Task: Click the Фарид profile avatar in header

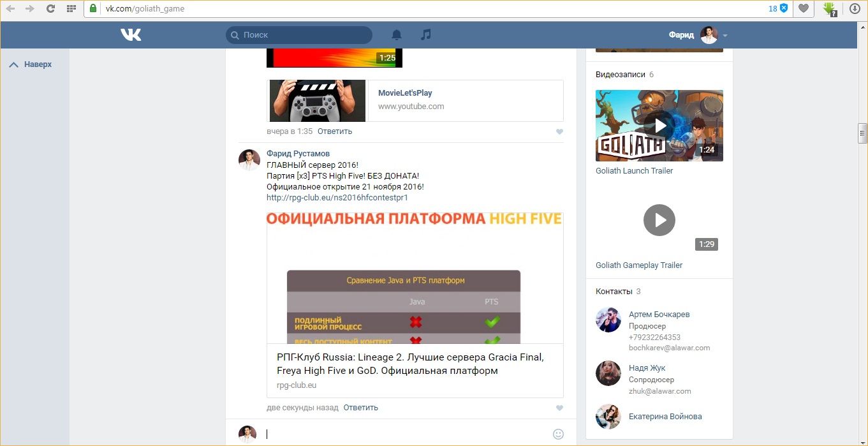Action: click(x=709, y=35)
